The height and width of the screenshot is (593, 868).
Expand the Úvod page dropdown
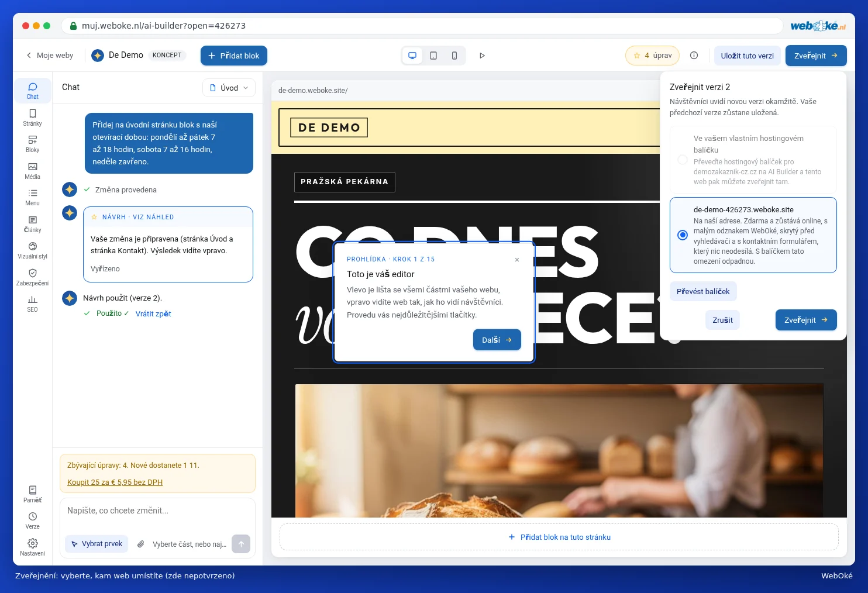(x=229, y=88)
